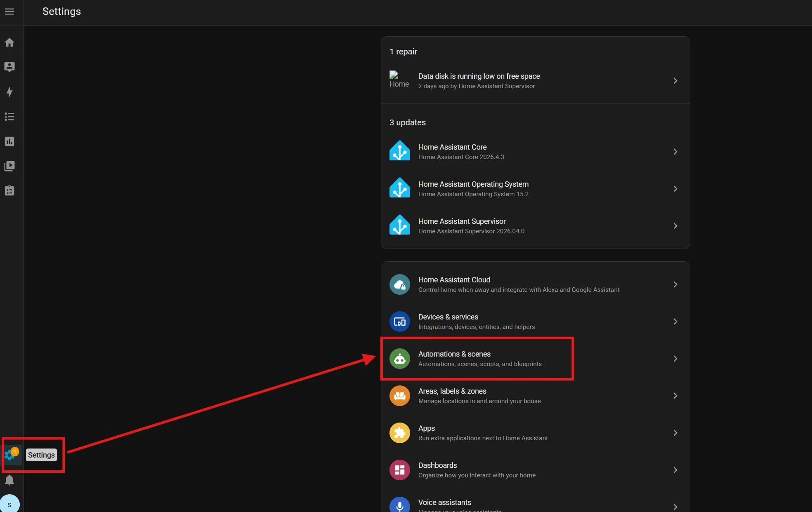Open the Devices & services title
The image size is (812, 512).
(x=448, y=317)
